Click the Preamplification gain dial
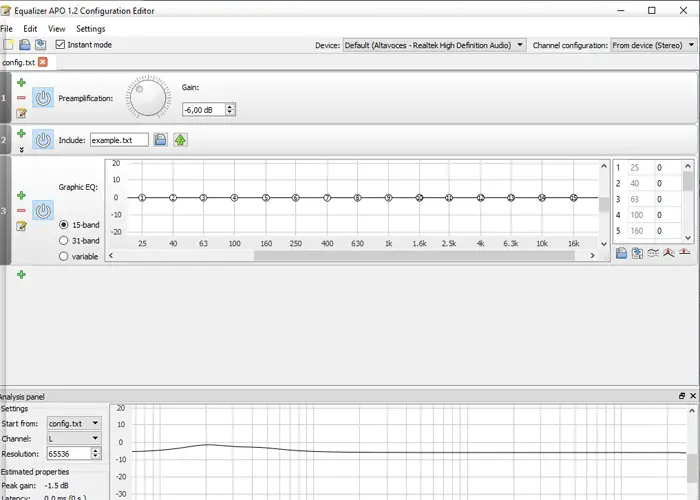Image resolution: width=700 pixels, height=500 pixels. coord(148,98)
